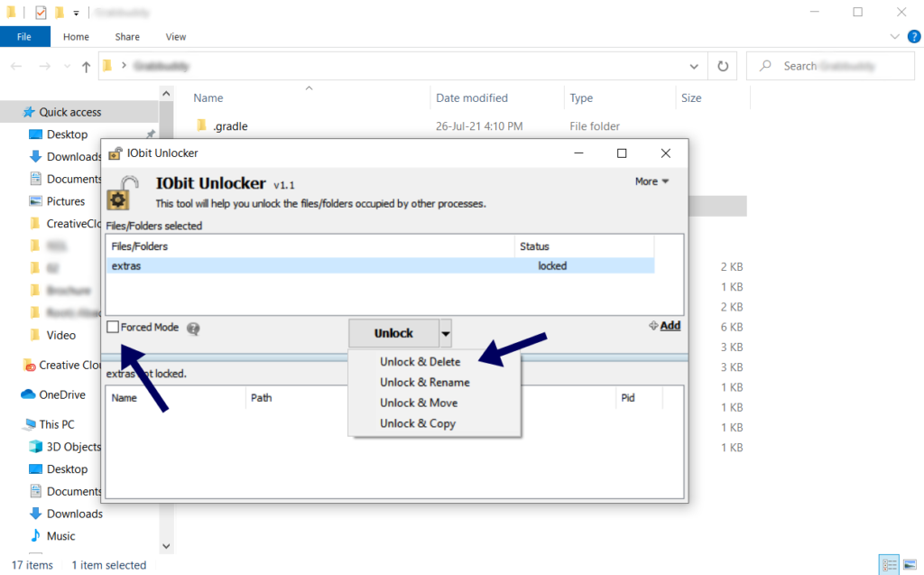This screenshot has width=924, height=575.
Task: Expand the address bar history chevron
Action: (693, 65)
